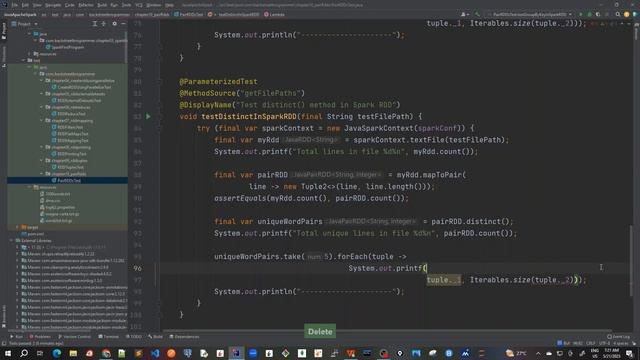Open the Code menu

70,5
